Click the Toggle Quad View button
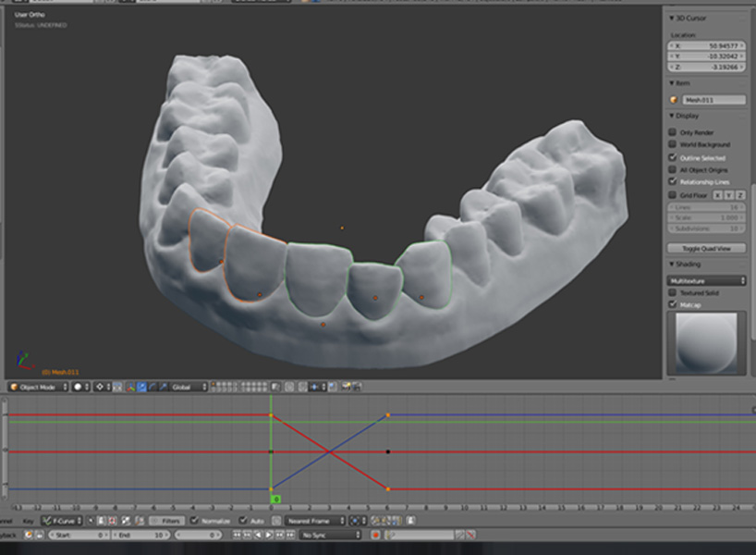Viewport: 756px width, 555px height. coord(707,248)
